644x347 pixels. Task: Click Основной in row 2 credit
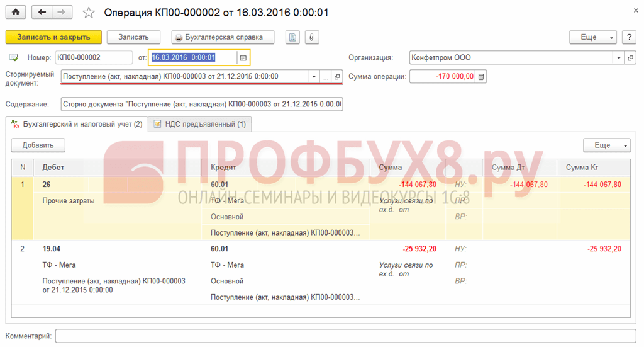coord(227,282)
